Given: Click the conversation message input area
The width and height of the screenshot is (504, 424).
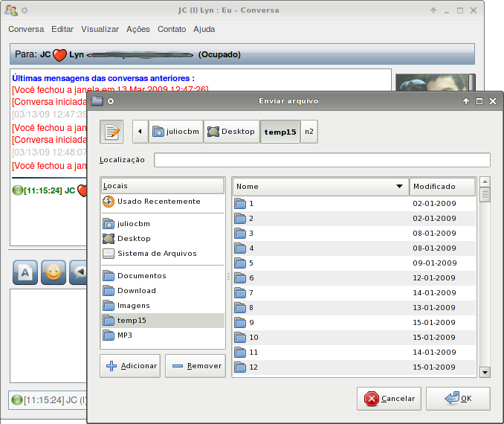Looking at the screenshot, I should tap(48, 335).
